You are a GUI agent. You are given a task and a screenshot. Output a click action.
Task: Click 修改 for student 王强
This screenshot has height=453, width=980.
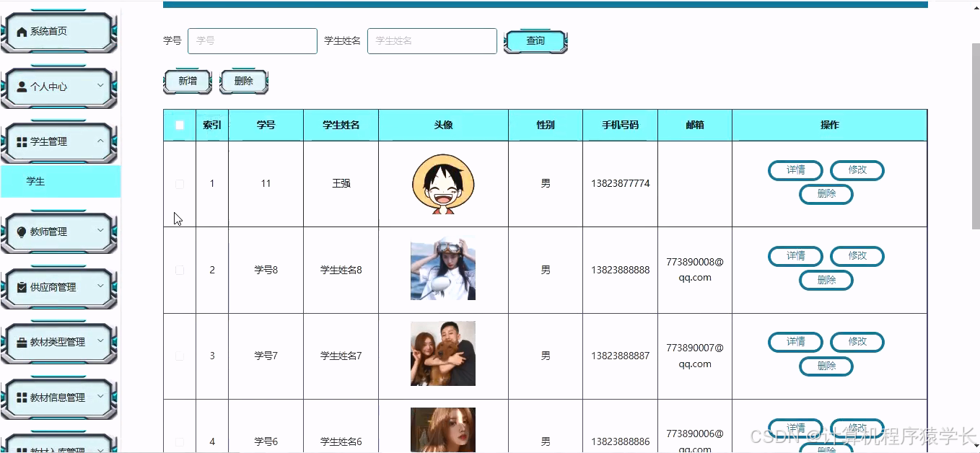point(857,170)
